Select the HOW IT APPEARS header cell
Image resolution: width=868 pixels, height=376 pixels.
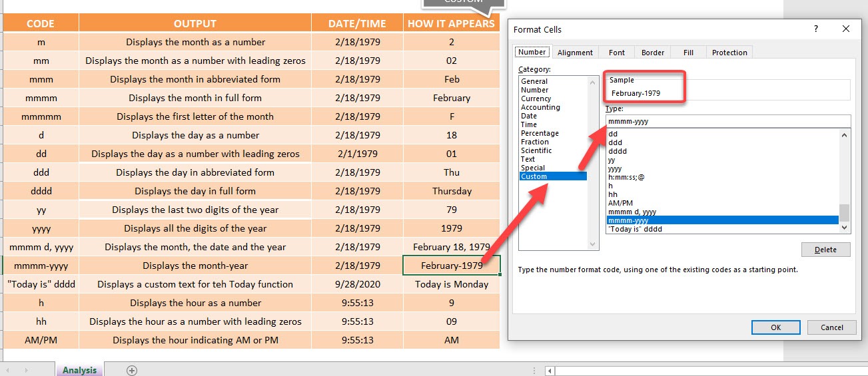click(x=452, y=23)
